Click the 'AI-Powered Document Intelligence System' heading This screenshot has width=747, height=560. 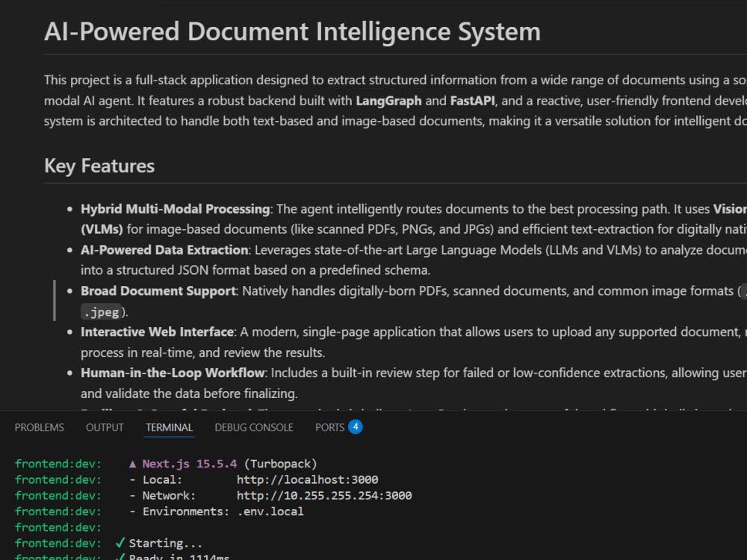[x=293, y=32]
